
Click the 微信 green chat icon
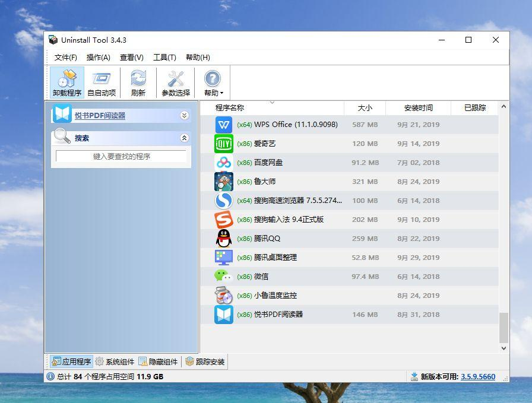click(x=223, y=276)
